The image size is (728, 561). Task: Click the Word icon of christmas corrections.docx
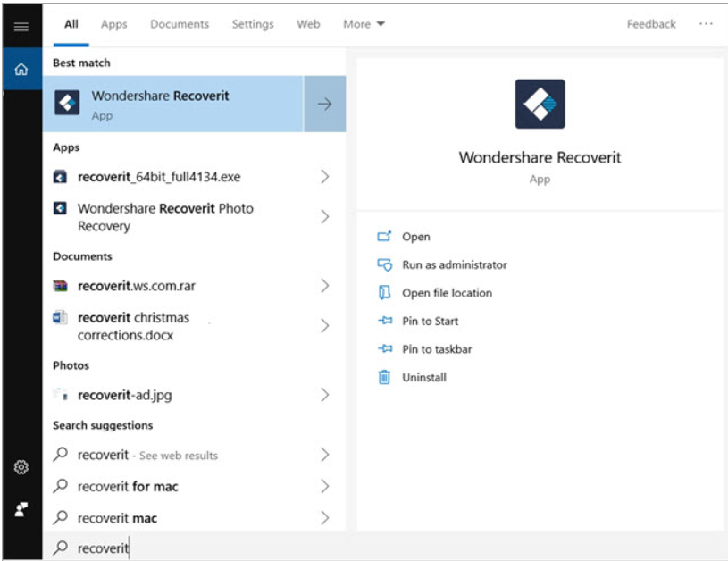(x=60, y=318)
